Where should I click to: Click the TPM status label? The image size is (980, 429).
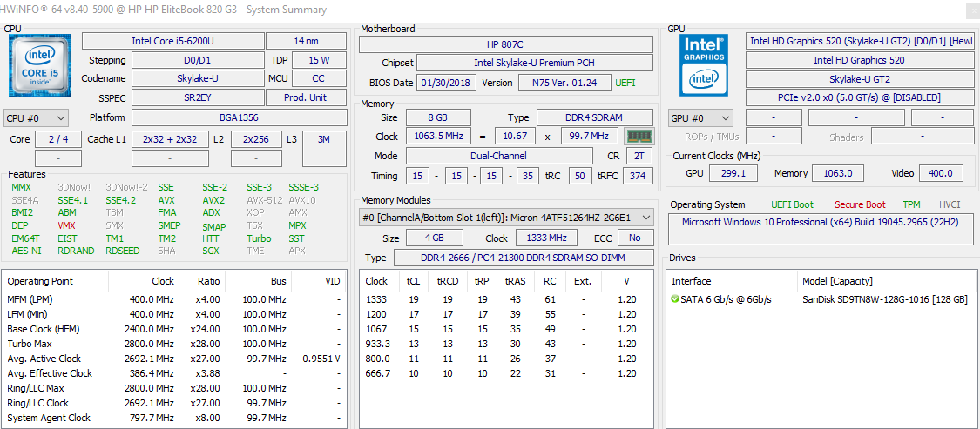911,204
